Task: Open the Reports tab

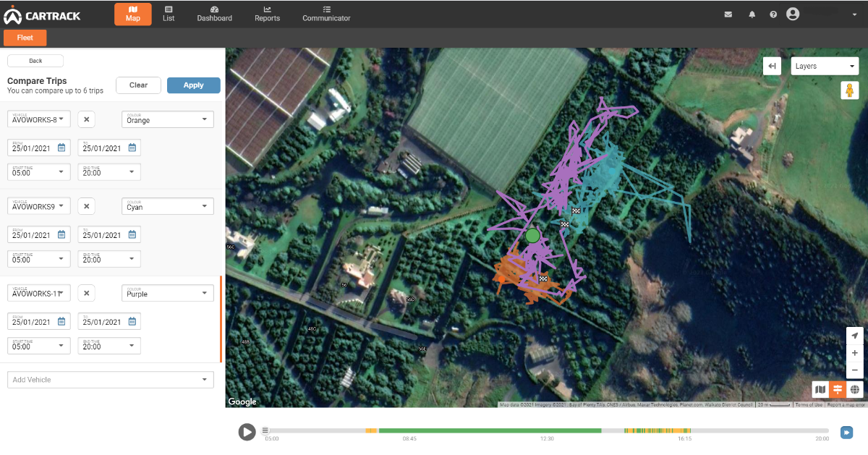Action: tap(267, 14)
